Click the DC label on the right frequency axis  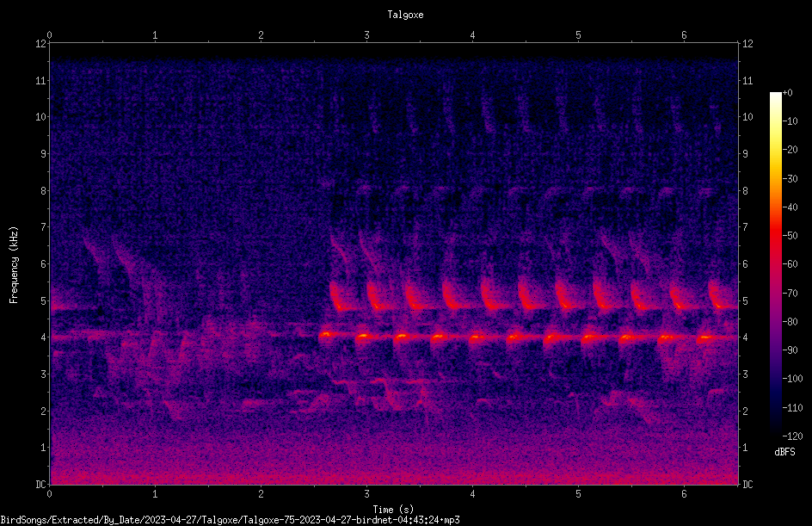pos(747,485)
